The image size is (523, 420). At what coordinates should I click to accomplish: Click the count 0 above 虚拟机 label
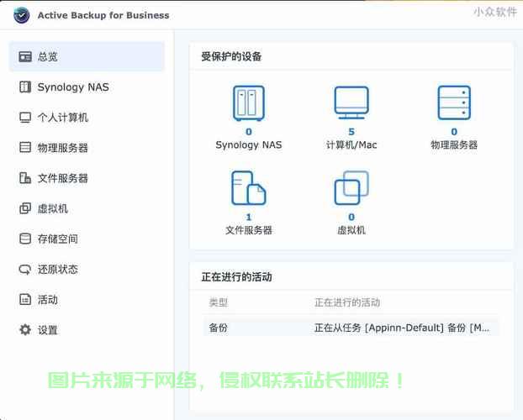(x=351, y=217)
